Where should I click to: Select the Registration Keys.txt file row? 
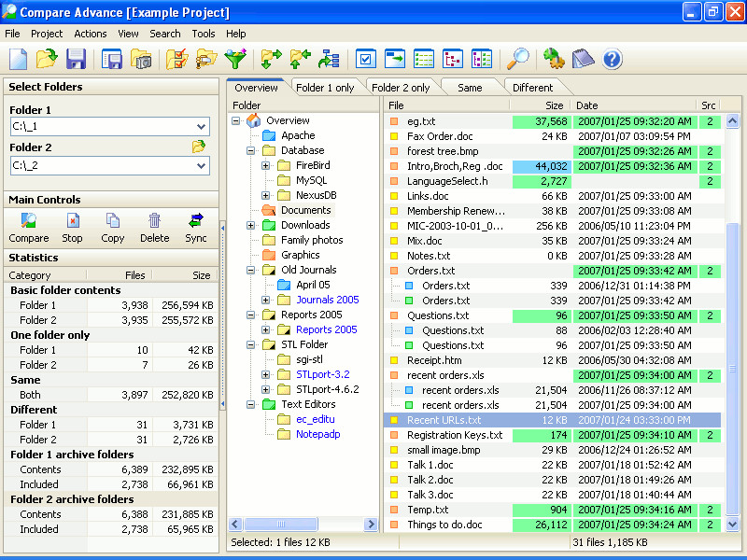point(455,435)
